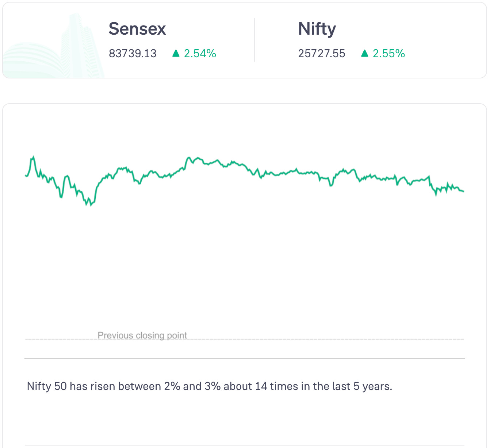Image resolution: width=490 pixels, height=448 pixels.
Task: Click the vertical divider between Sensex and Nifty
Action: pos(254,40)
